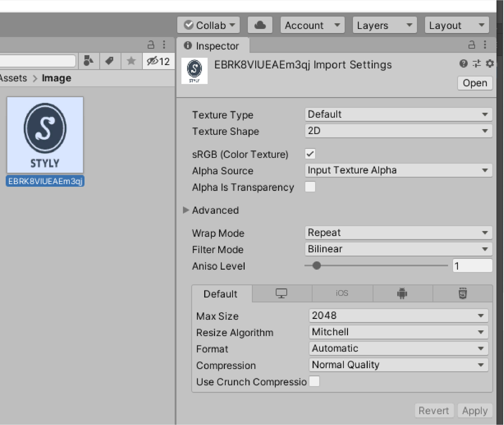Open the help reference question-mark icon
This screenshot has height=425, width=504.
[463, 63]
